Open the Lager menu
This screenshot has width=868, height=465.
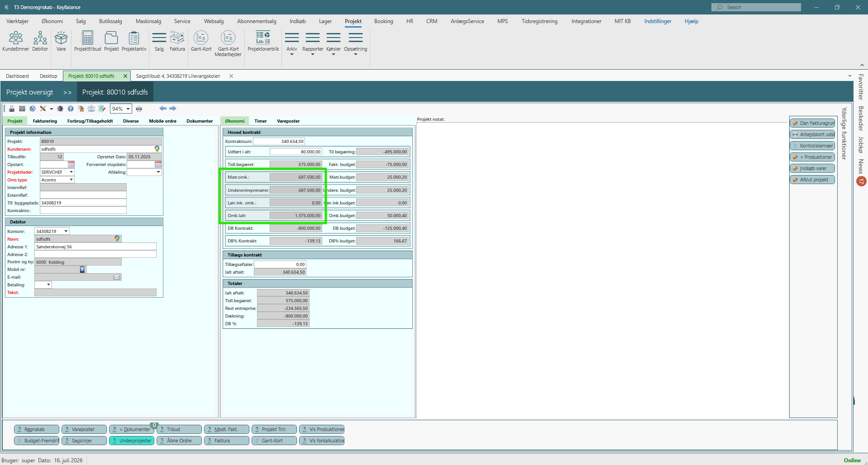pyautogui.click(x=325, y=21)
